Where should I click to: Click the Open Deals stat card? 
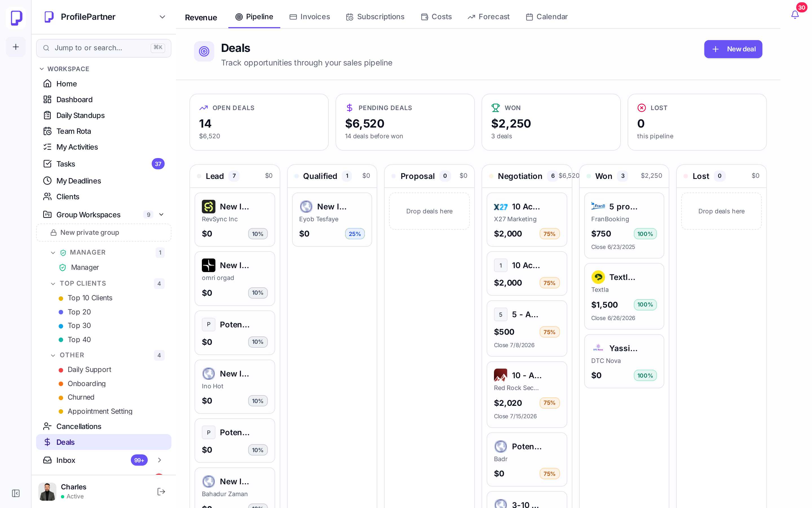point(259,122)
